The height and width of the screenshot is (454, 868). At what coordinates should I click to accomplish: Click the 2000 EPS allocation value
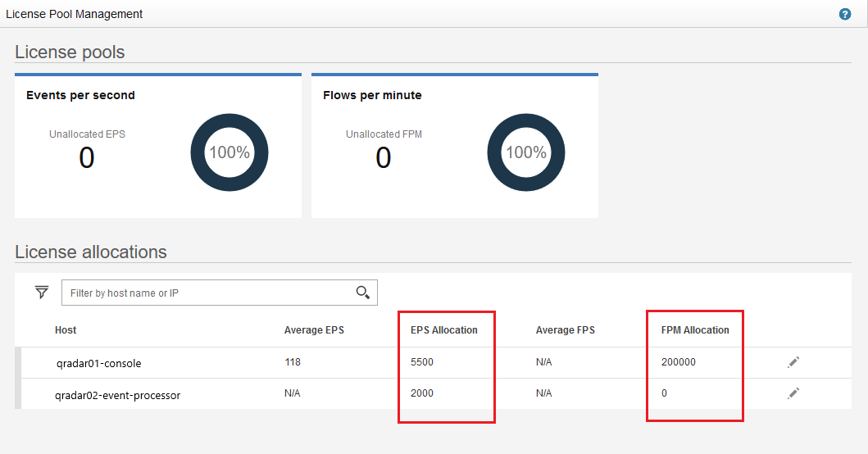(x=422, y=393)
